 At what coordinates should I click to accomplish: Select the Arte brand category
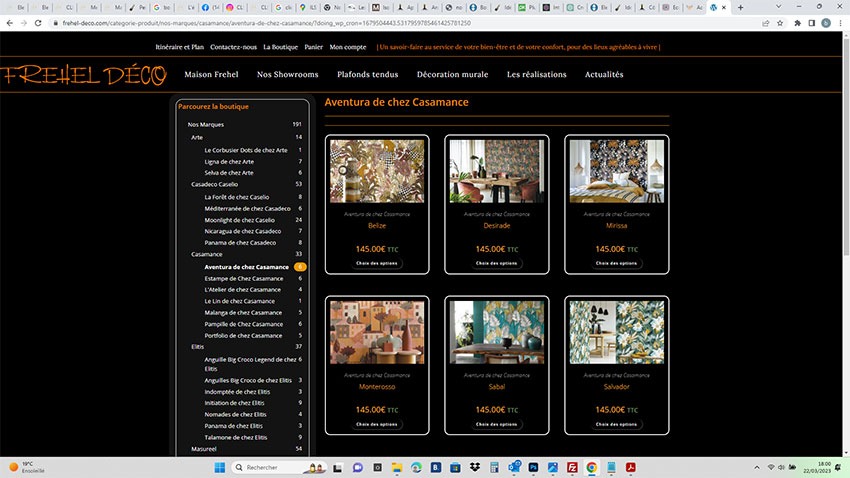[x=197, y=138]
